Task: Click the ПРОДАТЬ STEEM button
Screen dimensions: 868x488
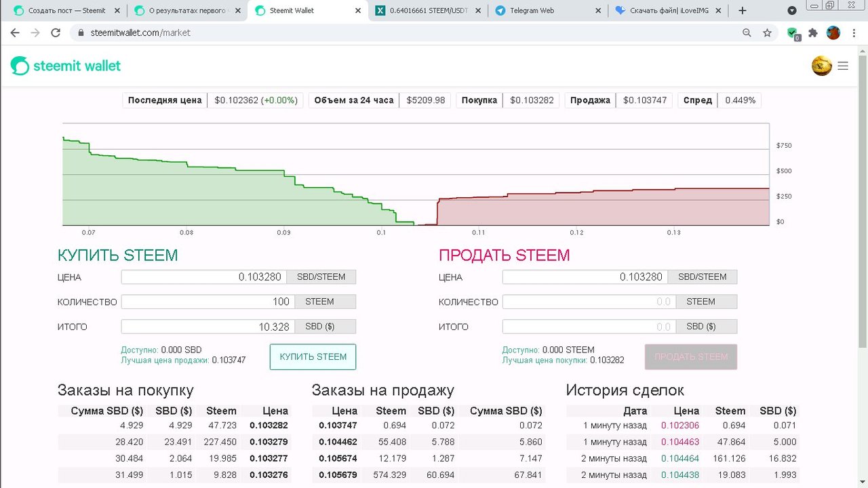Action: (x=691, y=357)
